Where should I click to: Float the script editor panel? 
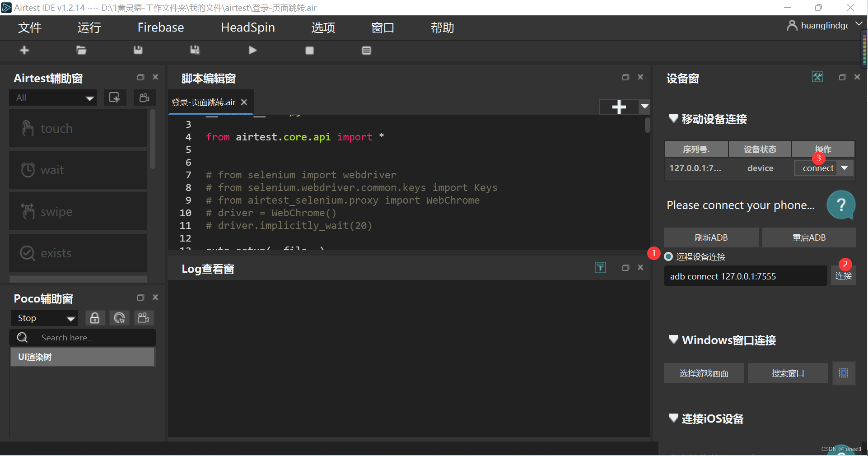pos(625,77)
